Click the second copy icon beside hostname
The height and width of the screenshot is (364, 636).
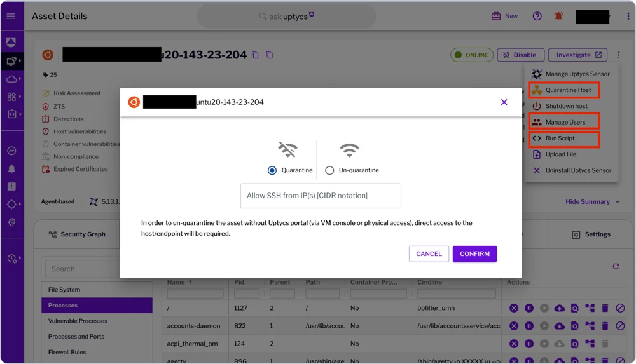tap(269, 55)
